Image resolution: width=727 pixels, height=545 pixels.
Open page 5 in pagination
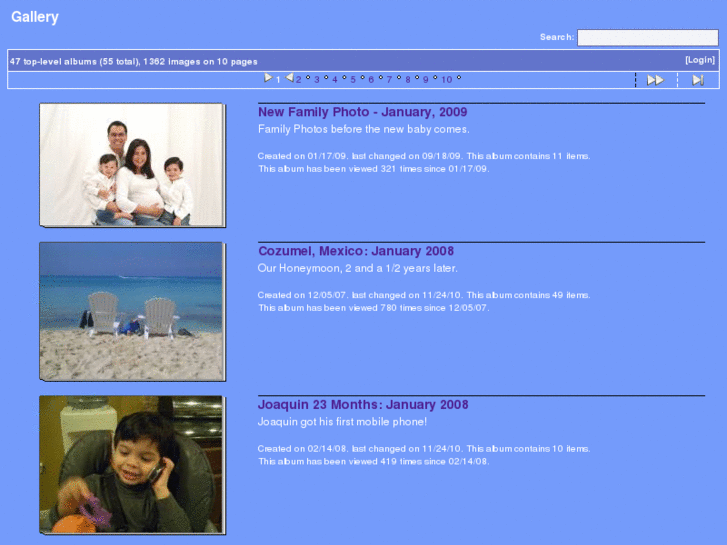coord(353,80)
